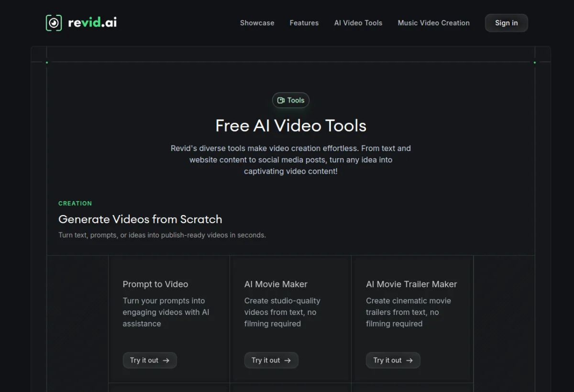The height and width of the screenshot is (392, 574).
Task: Click the revid.ai camera logo icon
Action: tap(54, 23)
